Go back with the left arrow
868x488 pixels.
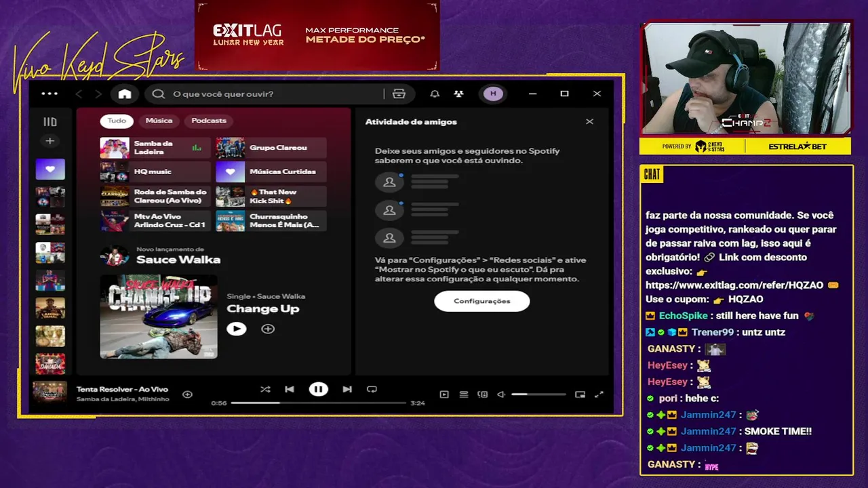point(79,94)
